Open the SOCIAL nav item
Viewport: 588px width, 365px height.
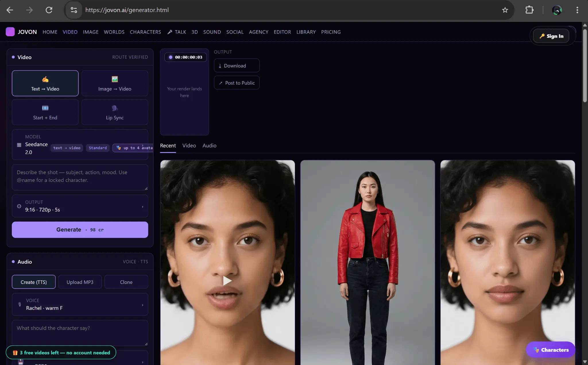coord(235,32)
